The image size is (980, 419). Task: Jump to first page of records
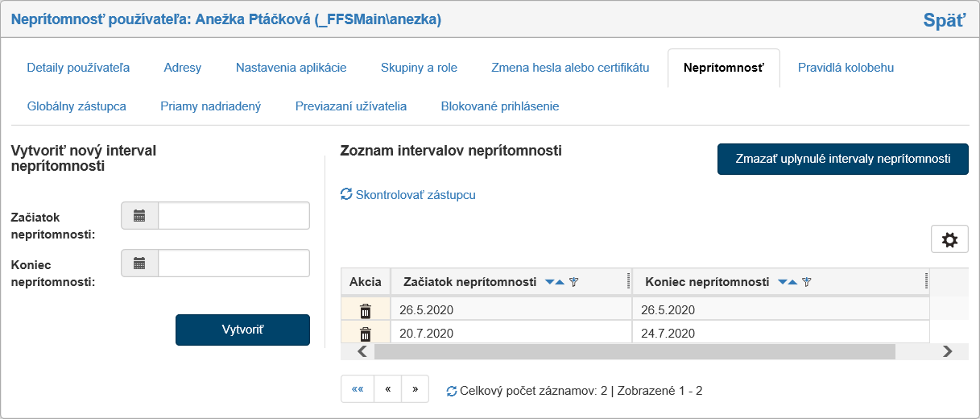click(357, 388)
